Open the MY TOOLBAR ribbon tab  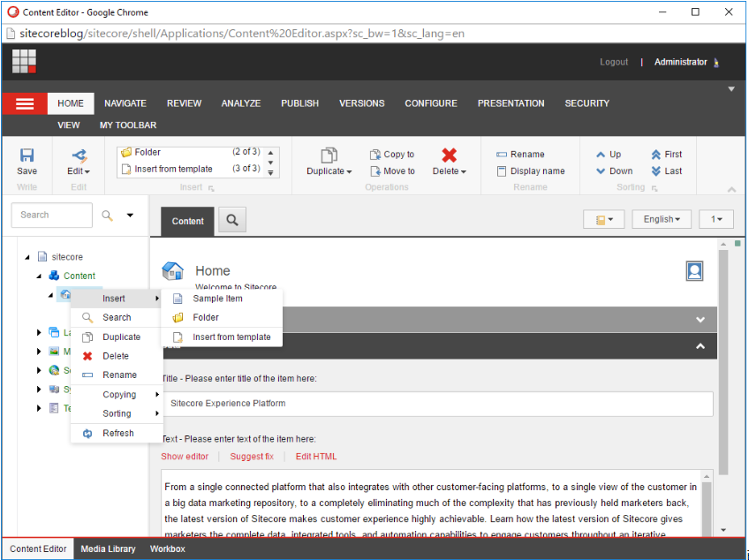pos(128,125)
